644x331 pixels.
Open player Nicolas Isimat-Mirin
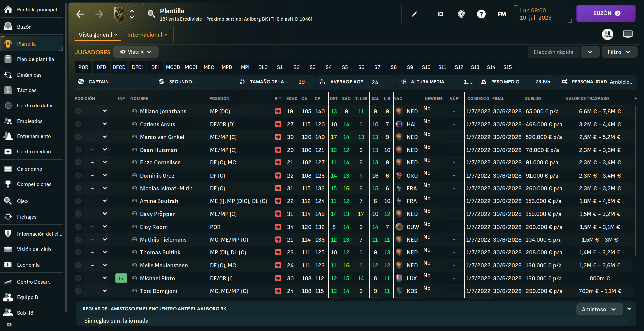[166, 188]
